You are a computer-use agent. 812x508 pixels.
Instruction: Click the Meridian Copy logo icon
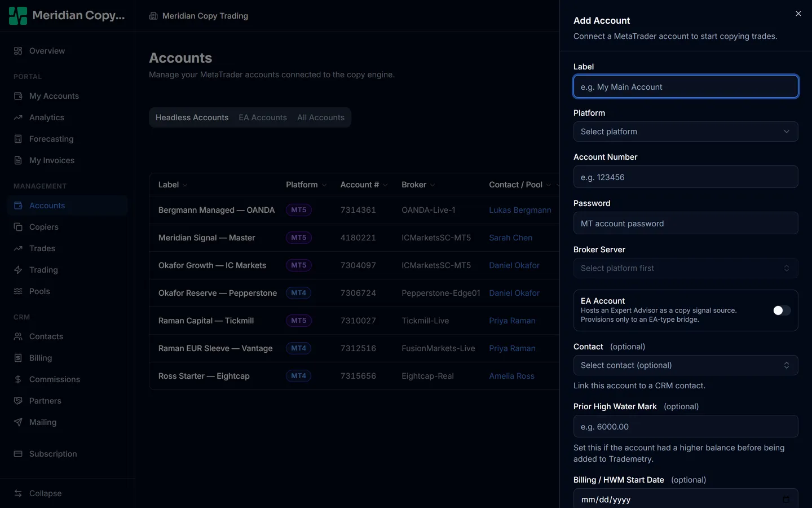(x=18, y=16)
